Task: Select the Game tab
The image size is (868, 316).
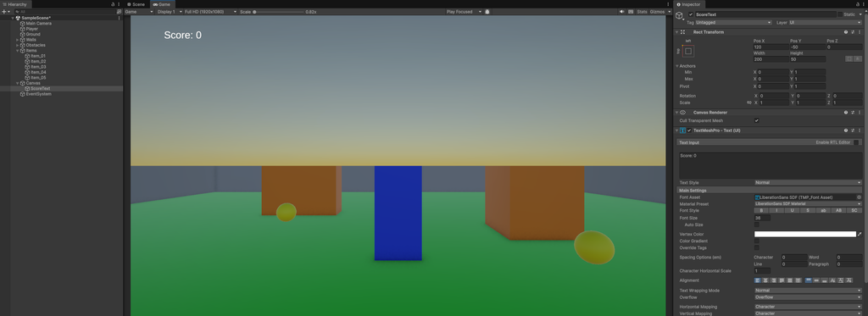Action: click(x=162, y=4)
